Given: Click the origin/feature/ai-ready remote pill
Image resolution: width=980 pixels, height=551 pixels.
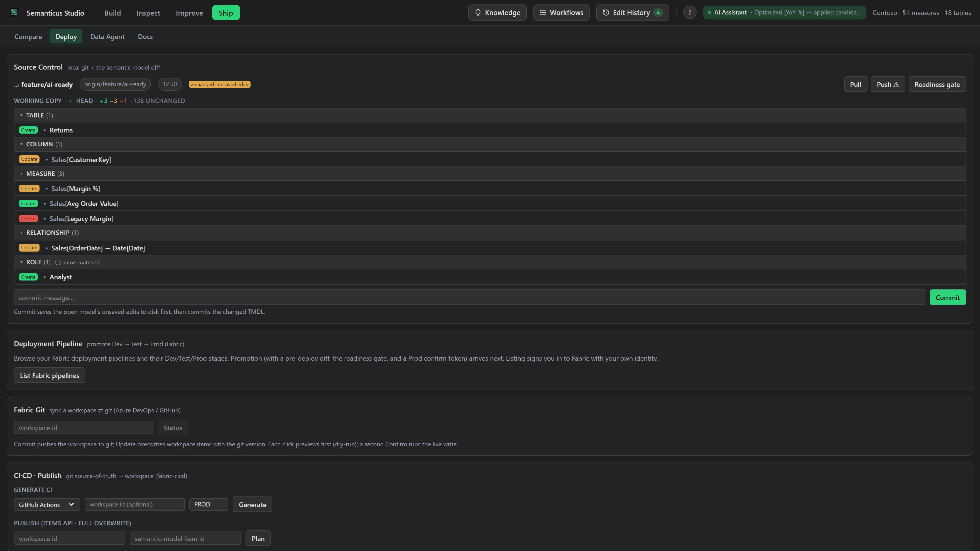Looking at the screenshot, I should [x=115, y=84].
